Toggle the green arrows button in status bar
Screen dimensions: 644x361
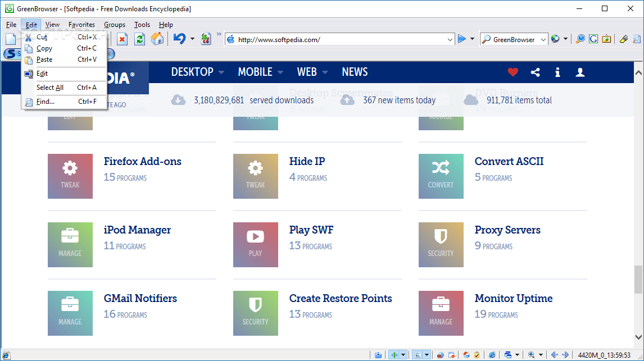click(394, 355)
